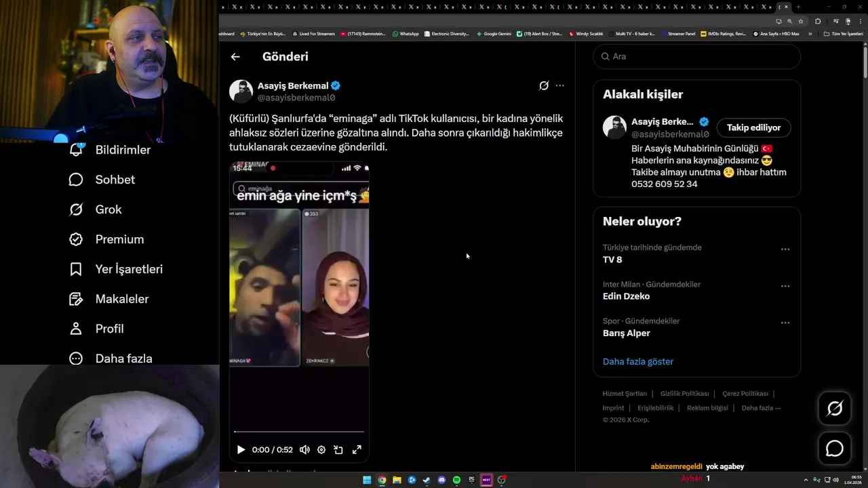Open the video settings gear

tap(321, 449)
